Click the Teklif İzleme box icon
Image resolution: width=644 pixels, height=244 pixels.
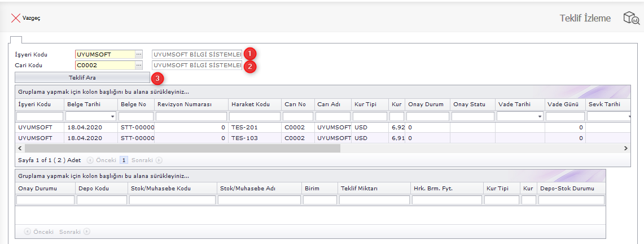tap(630, 18)
